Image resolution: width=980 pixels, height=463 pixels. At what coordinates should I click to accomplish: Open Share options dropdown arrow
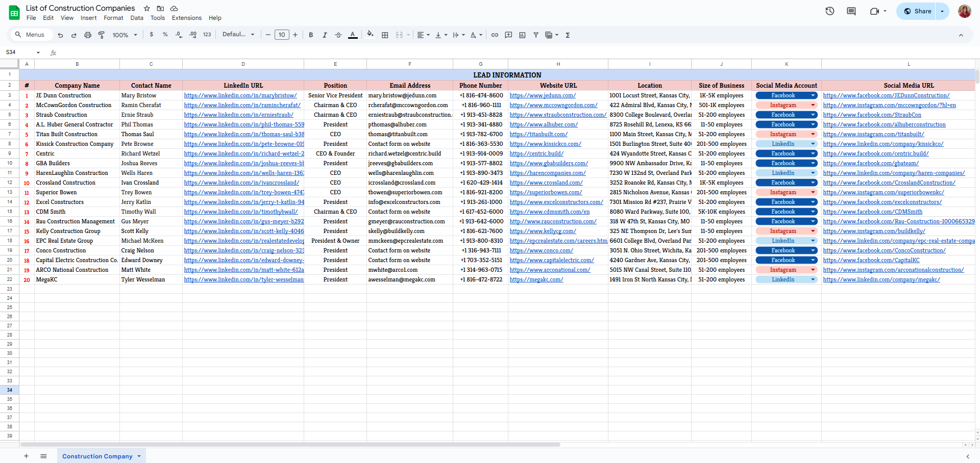point(942,11)
